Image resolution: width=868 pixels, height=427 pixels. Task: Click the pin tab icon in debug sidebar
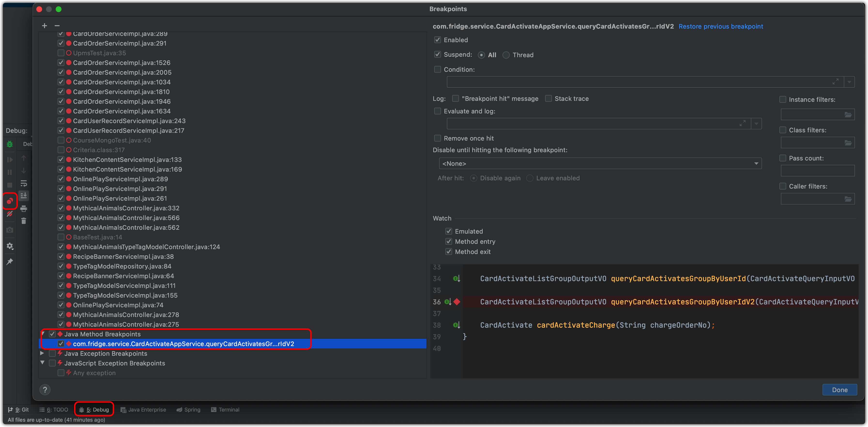tap(10, 261)
